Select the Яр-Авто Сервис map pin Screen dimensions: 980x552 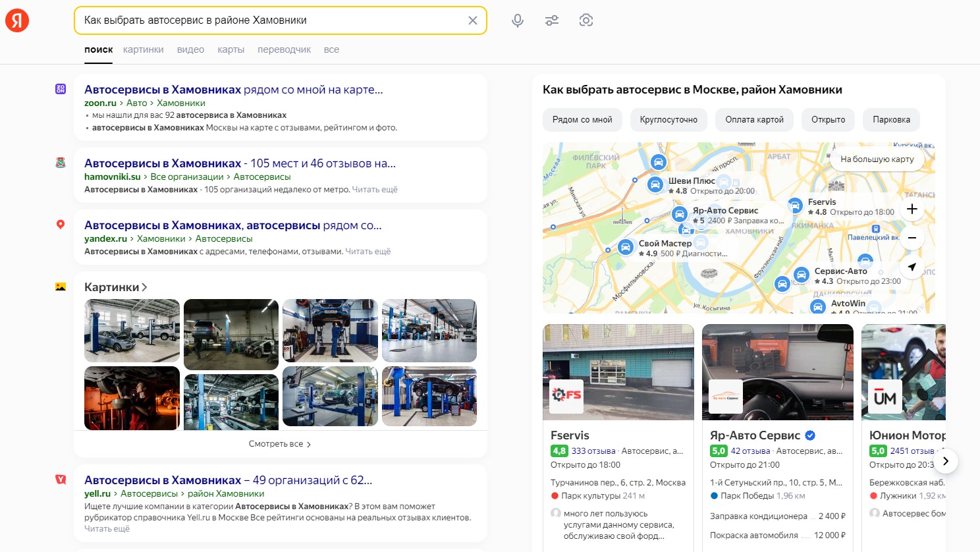coord(680,215)
